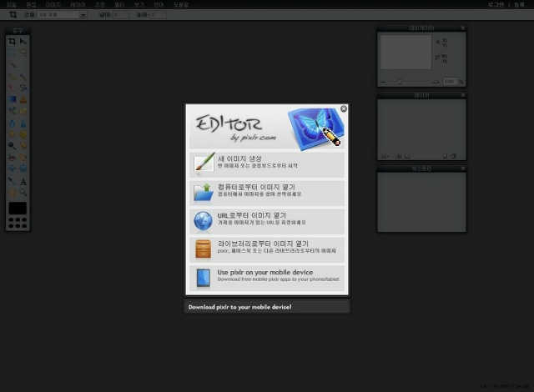Choose 컴퓨터로부터 이미지 열기 option
Screen dimensions: 534x392
267,193
